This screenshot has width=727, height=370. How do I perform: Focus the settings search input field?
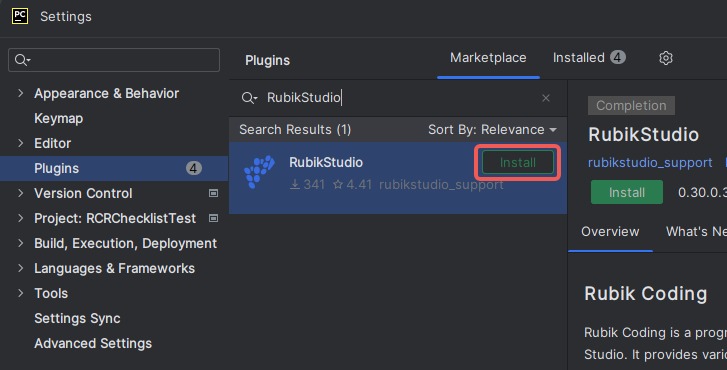(114, 60)
